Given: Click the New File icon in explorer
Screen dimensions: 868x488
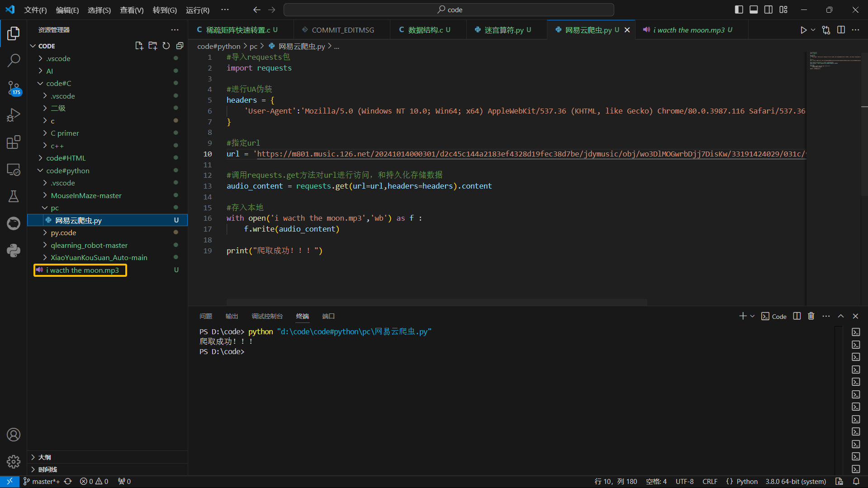Looking at the screenshot, I should [x=139, y=46].
